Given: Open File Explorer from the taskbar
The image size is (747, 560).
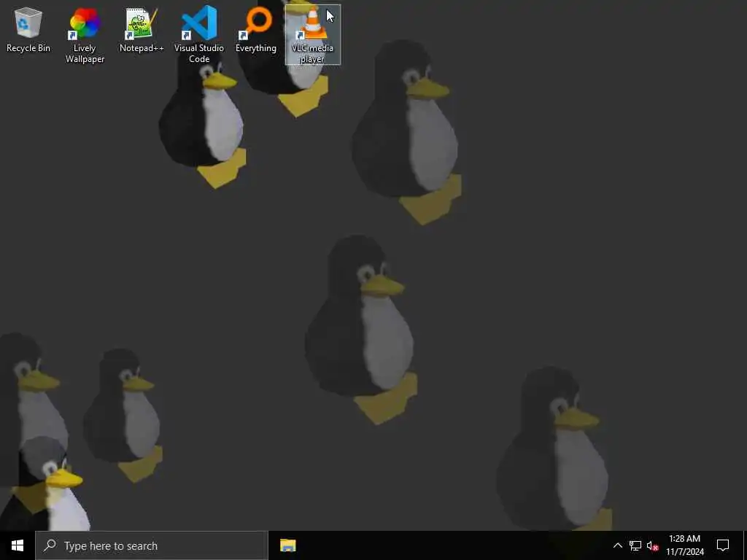Looking at the screenshot, I should 287,545.
